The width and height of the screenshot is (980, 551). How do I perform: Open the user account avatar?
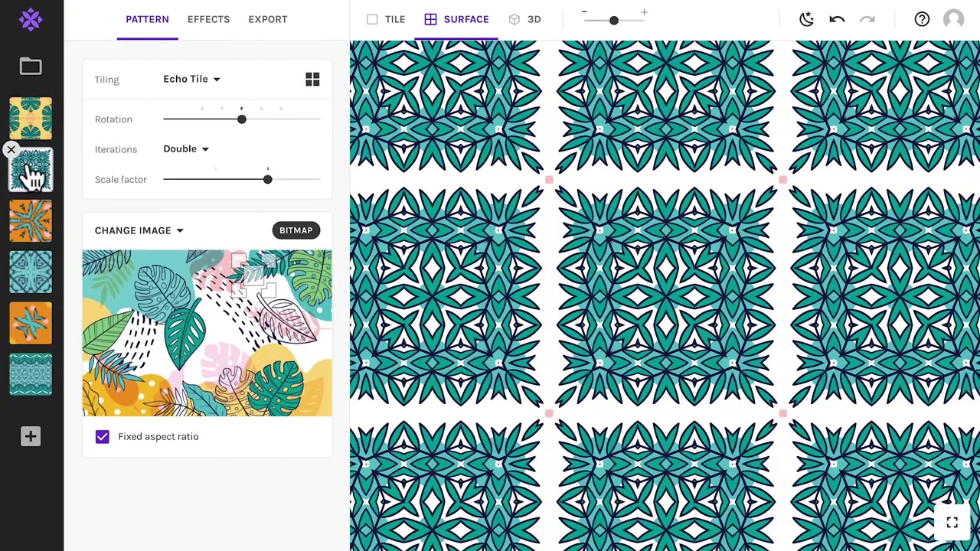tap(953, 19)
